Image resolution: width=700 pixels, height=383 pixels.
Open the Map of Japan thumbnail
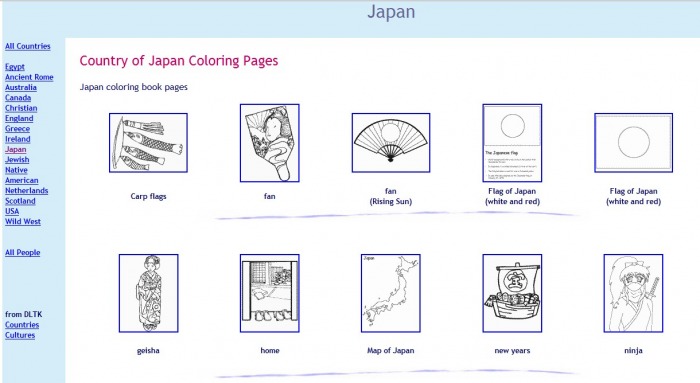tap(391, 293)
